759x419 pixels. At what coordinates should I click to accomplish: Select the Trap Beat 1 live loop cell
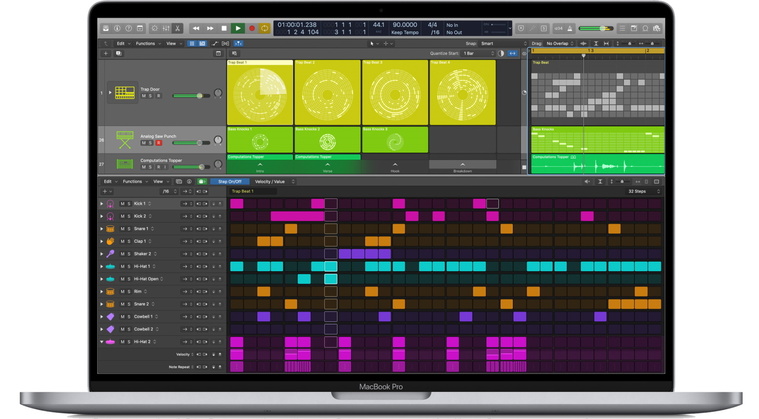(260, 92)
